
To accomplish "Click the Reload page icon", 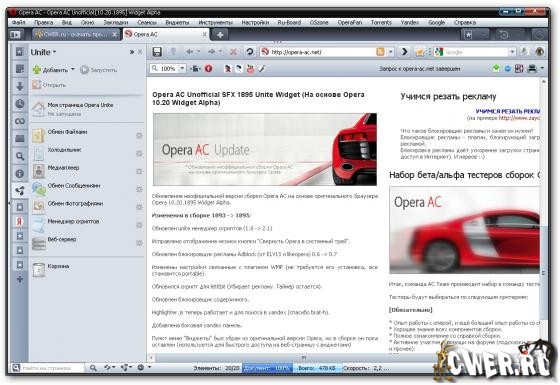I will pyautogui.click(x=250, y=52).
